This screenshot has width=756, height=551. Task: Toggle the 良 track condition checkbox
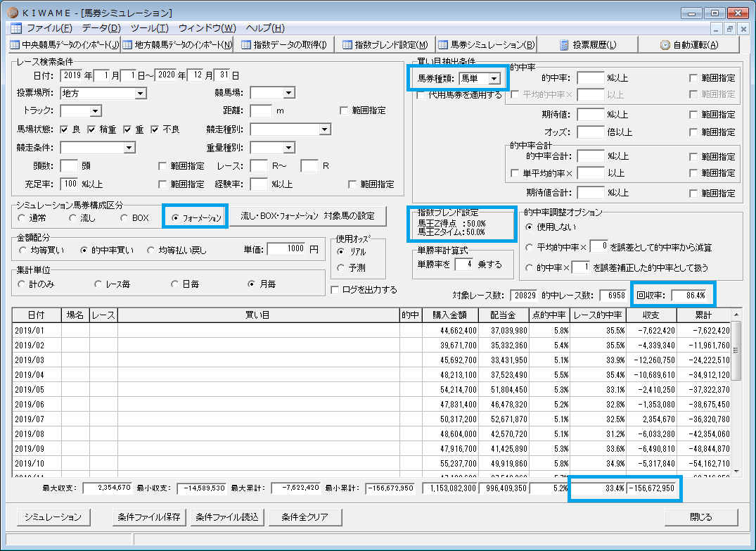coord(64,129)
